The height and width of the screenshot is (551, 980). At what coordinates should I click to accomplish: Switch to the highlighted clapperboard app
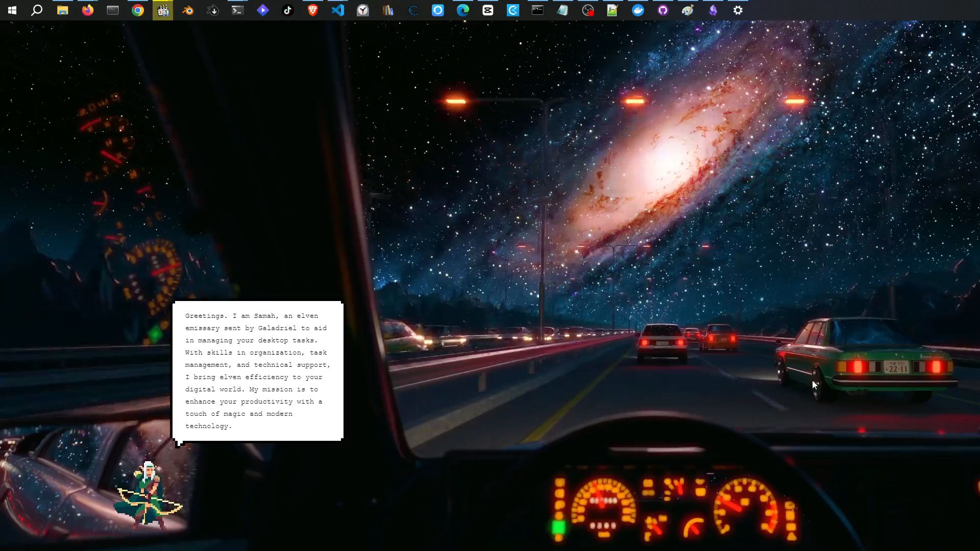[163, 10]
